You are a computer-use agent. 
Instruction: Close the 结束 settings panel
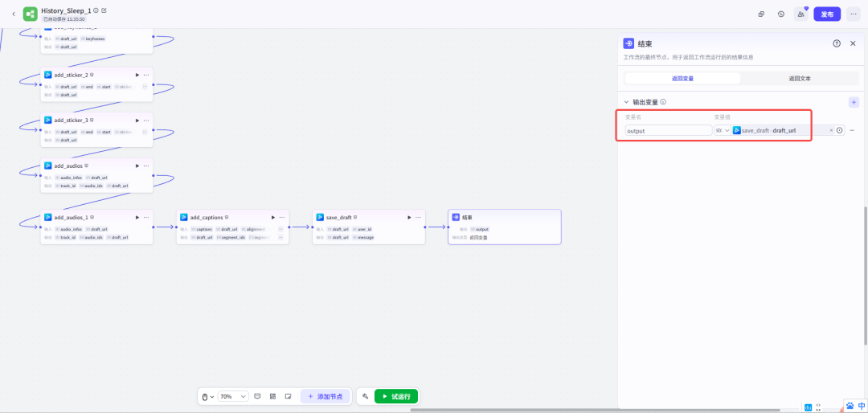click(853, 43)
